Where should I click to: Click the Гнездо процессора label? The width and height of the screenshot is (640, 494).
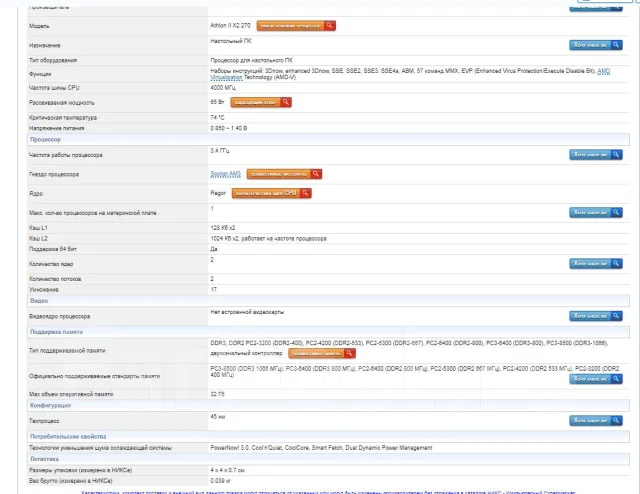54,175
